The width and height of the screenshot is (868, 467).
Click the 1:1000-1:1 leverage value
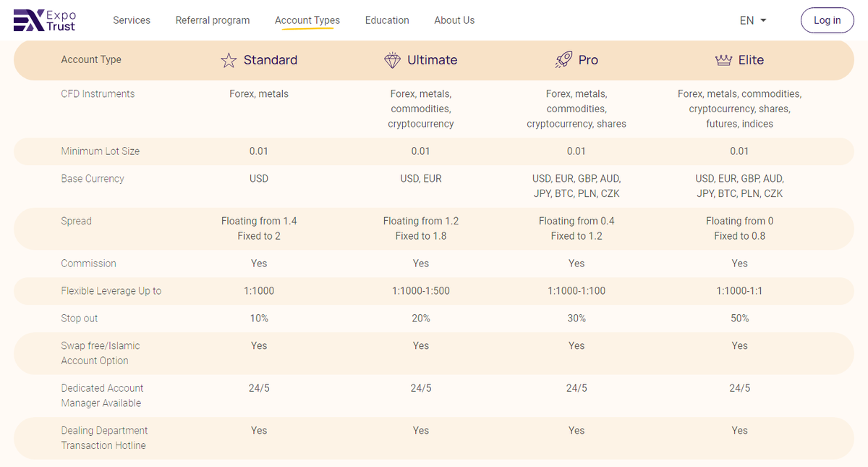tap(739, 291)
